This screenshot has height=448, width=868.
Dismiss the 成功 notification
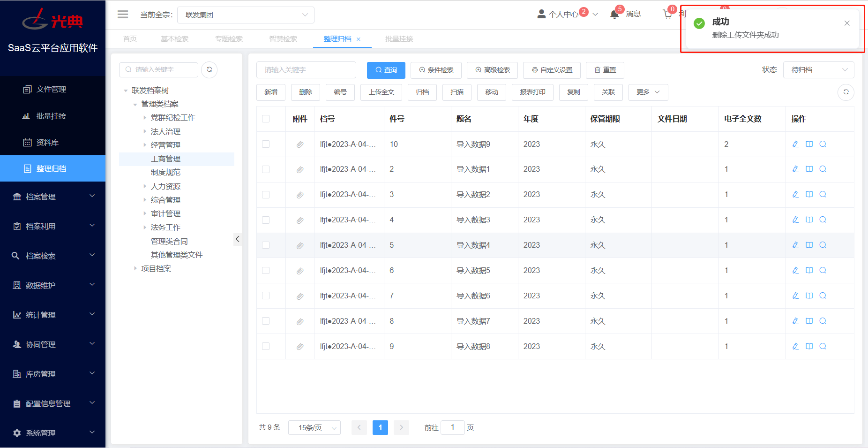tap(847, 23)
